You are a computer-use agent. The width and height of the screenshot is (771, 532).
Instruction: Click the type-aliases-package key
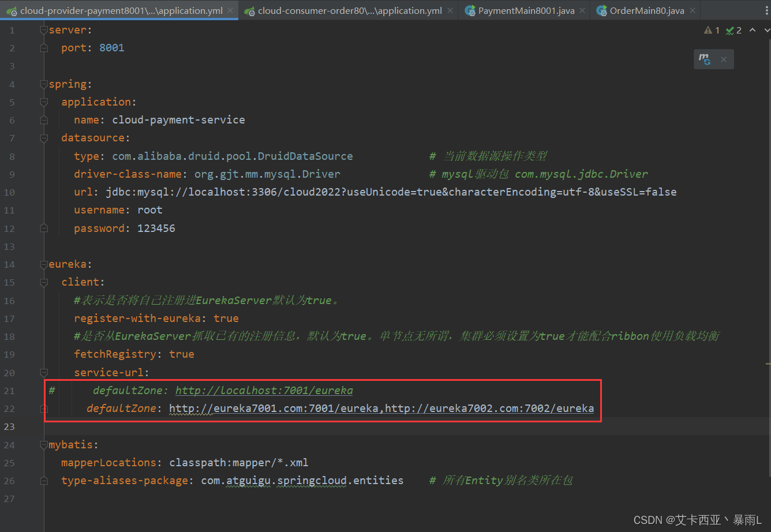tap(124, 481)
